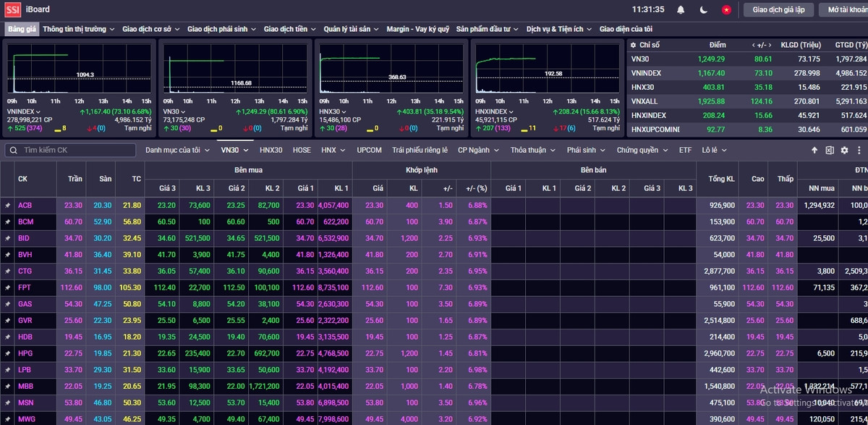Click the up arrow icon in the toolbar
Screen dimensions: 868x425
pyautogui.click(x=814, y=150)
